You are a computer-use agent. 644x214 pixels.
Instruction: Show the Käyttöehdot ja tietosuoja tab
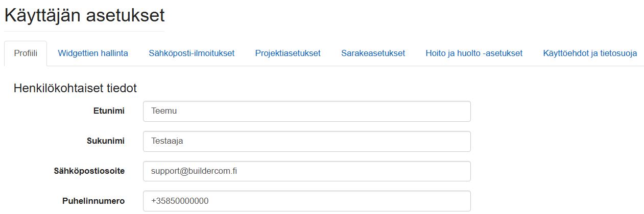(590, 53)
